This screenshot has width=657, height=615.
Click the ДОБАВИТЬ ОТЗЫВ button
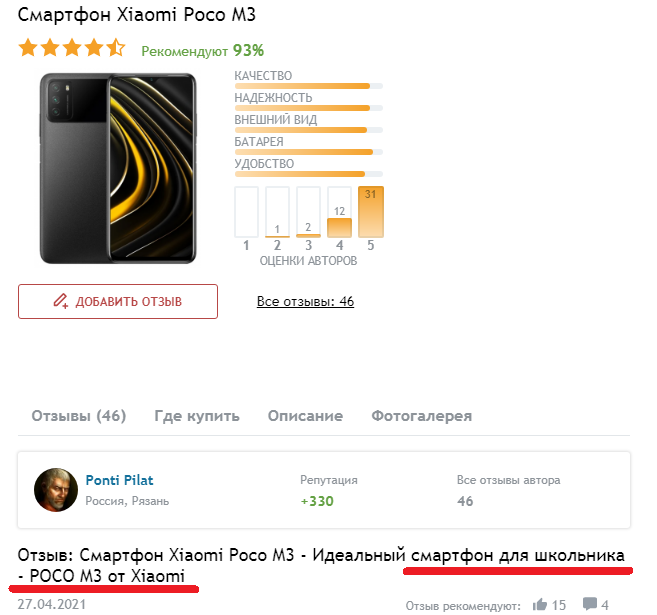(x=118, y=301)
